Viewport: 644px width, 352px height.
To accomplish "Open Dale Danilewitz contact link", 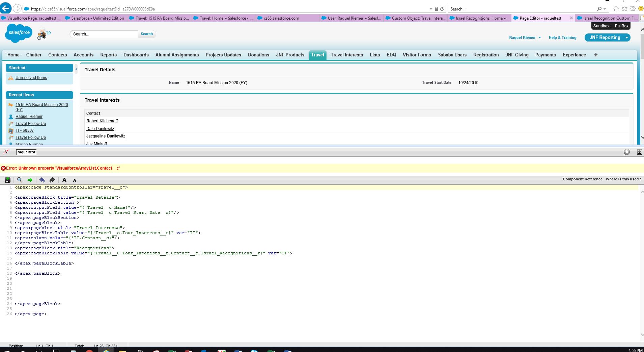I will tap(100, 129).
